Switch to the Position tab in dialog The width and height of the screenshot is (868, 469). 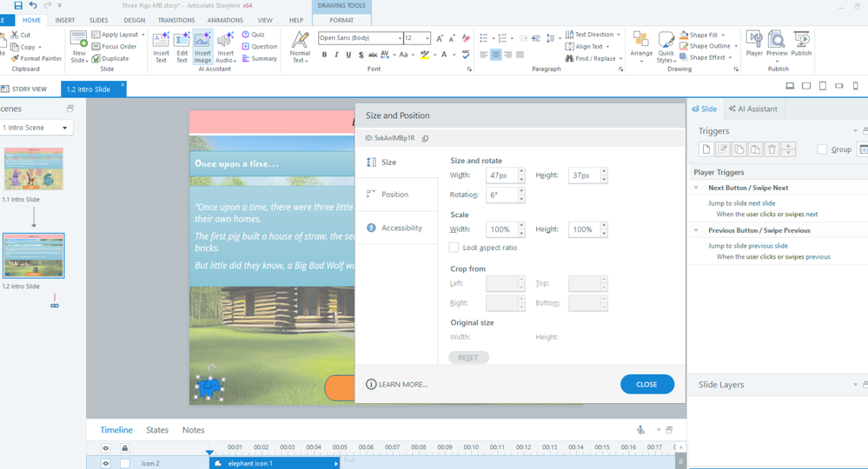[x=394, y=195]
